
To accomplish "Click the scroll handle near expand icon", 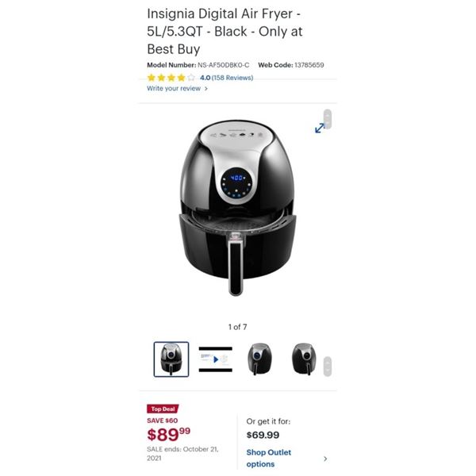I will [328, 119].
